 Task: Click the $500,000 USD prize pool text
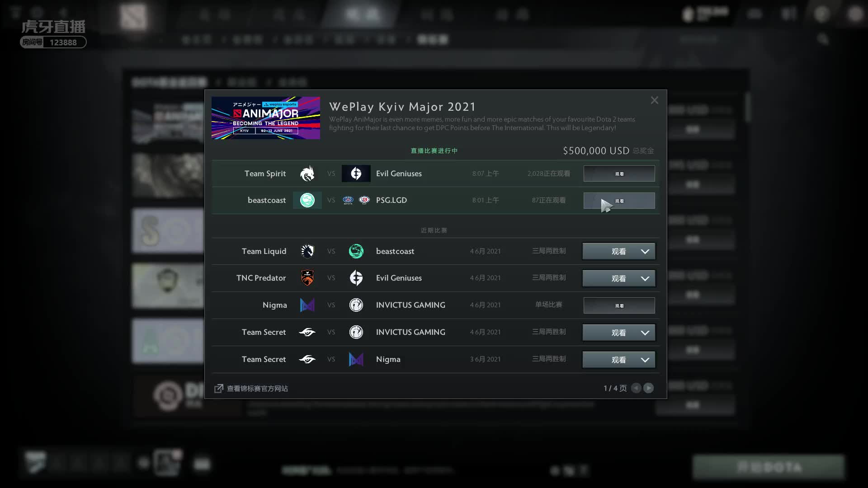tap(596, 150)
